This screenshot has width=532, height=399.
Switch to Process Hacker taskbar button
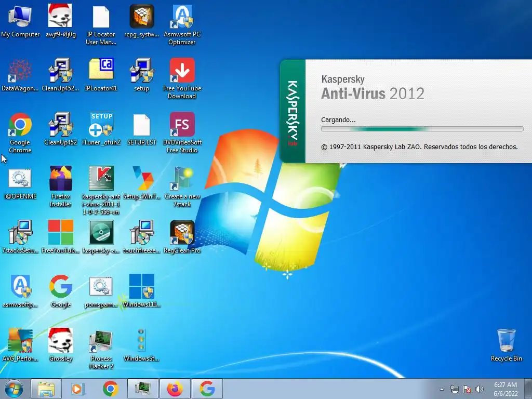coord(142,389)
